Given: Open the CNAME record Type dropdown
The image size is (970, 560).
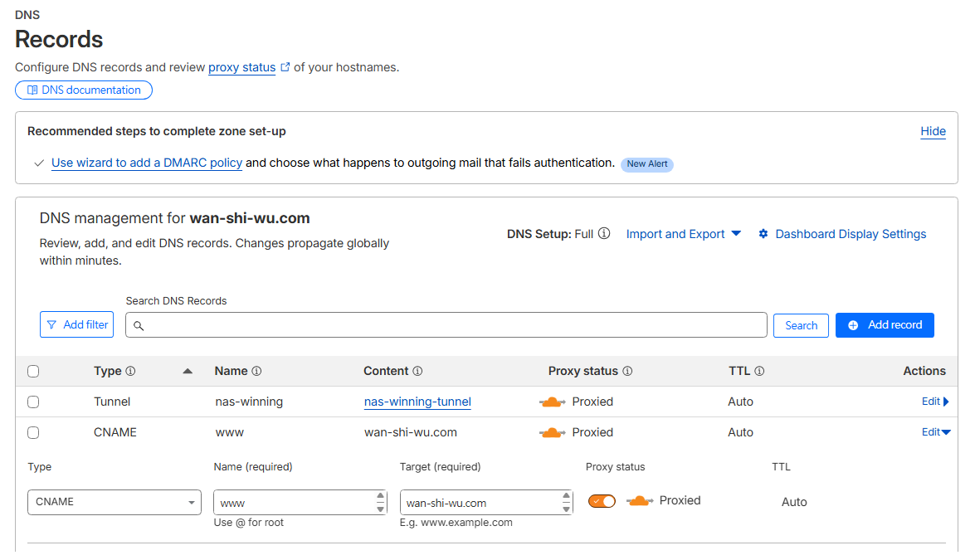Looking at the screenshot, I should tap(115, 503).
